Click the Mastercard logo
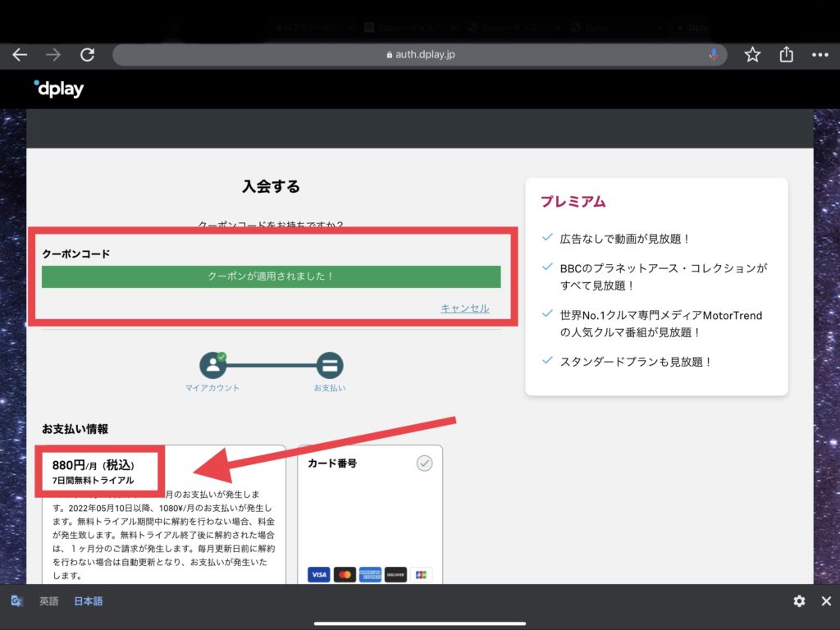This screenshot has width=840, height=630. pos(345,575)
